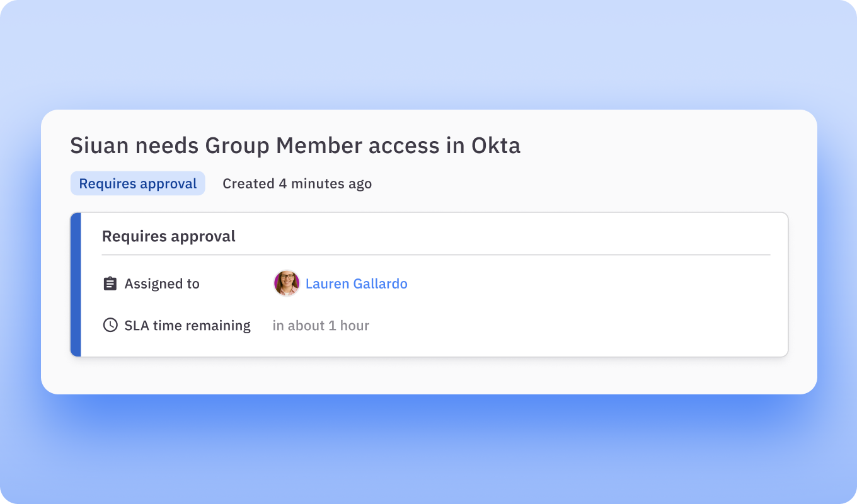Click Lauren Gallardo's avatar photo
This screenshot has width=857, height=504.
coord(287,283)
